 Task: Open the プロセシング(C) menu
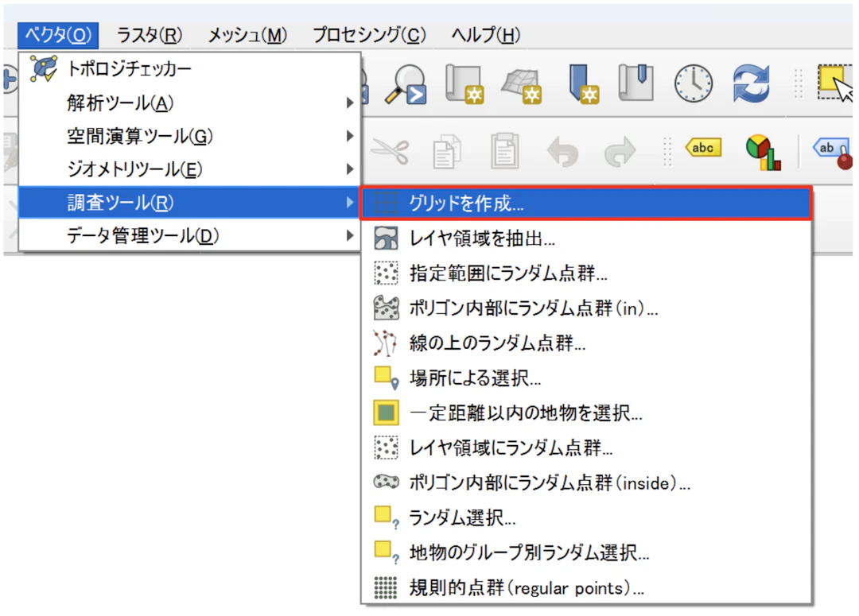point(369,36)
